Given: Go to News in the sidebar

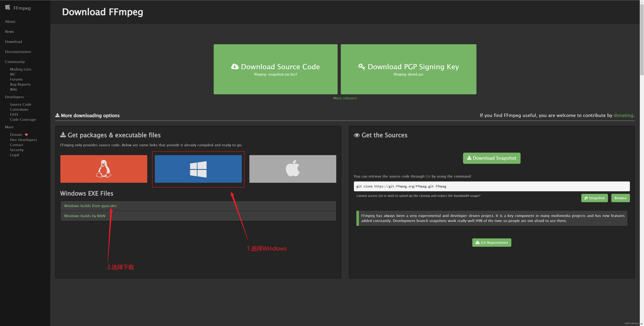Looking at the screenshot, I should point(10,31).
